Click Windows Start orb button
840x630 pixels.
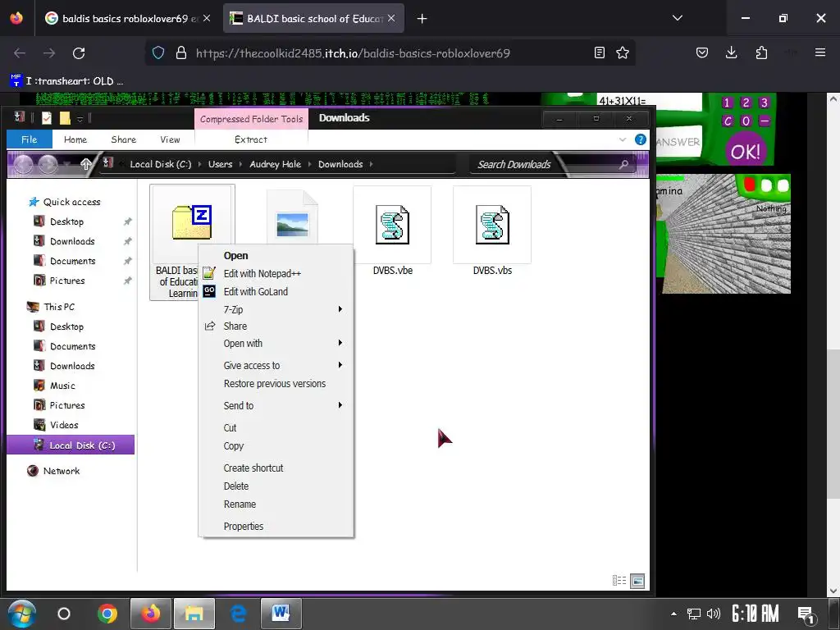point(21,614)
